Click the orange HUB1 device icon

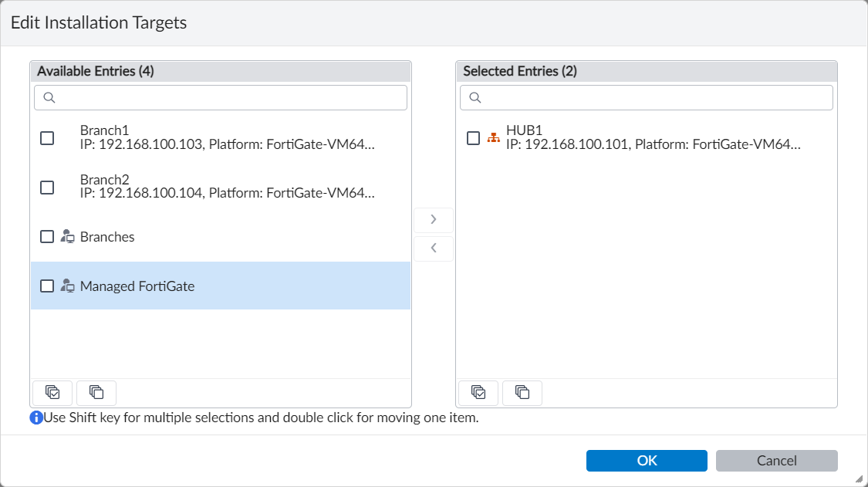[494, 138]
